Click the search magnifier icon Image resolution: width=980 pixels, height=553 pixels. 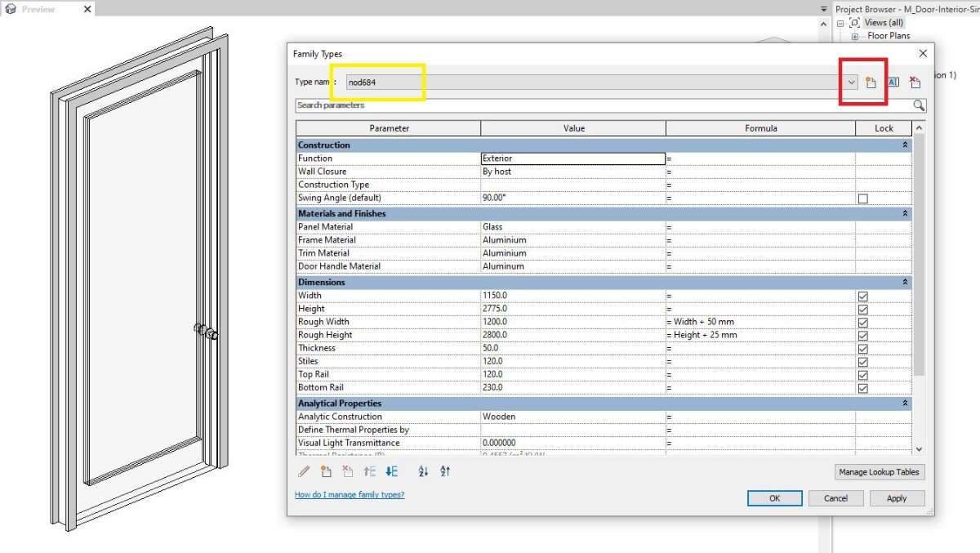(x=919, y=105)
